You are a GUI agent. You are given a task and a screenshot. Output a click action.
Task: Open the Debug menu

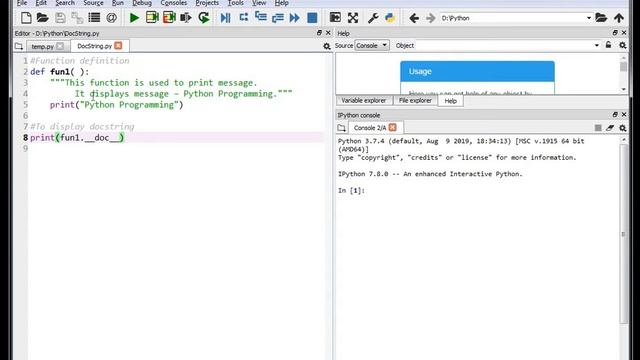point(142,3)
